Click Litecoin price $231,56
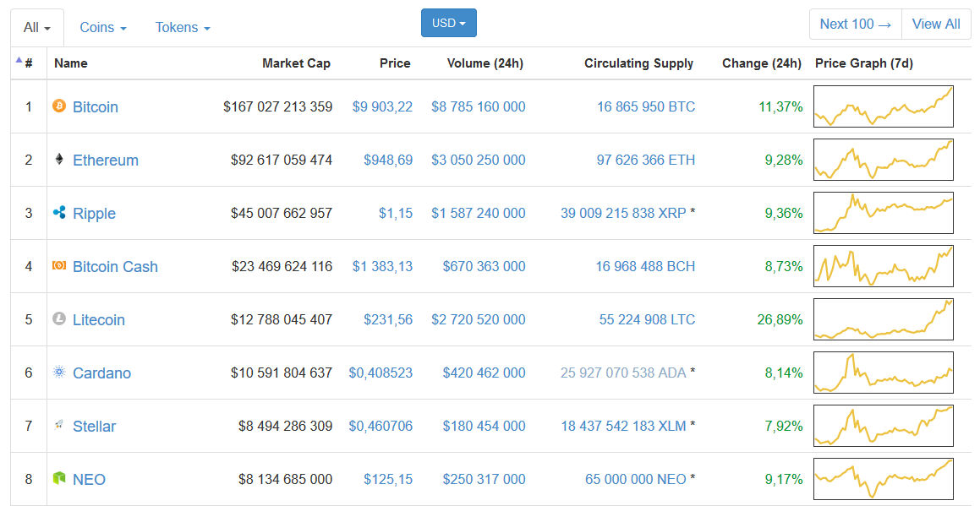The width and height of the screenshot is (980, 506). 388,319
